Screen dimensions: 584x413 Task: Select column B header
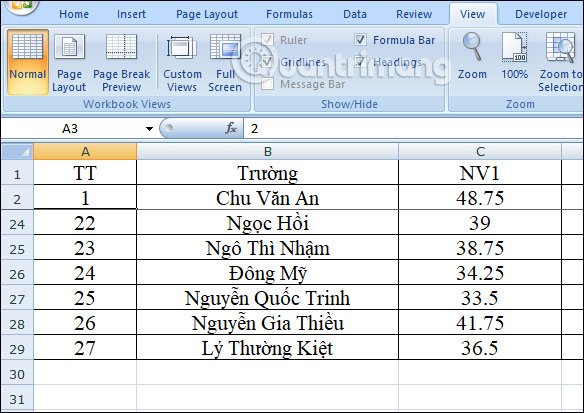267,152
